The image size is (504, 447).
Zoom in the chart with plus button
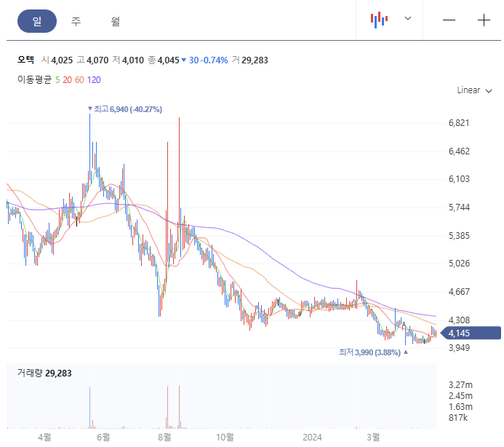[x=484, y=20]
